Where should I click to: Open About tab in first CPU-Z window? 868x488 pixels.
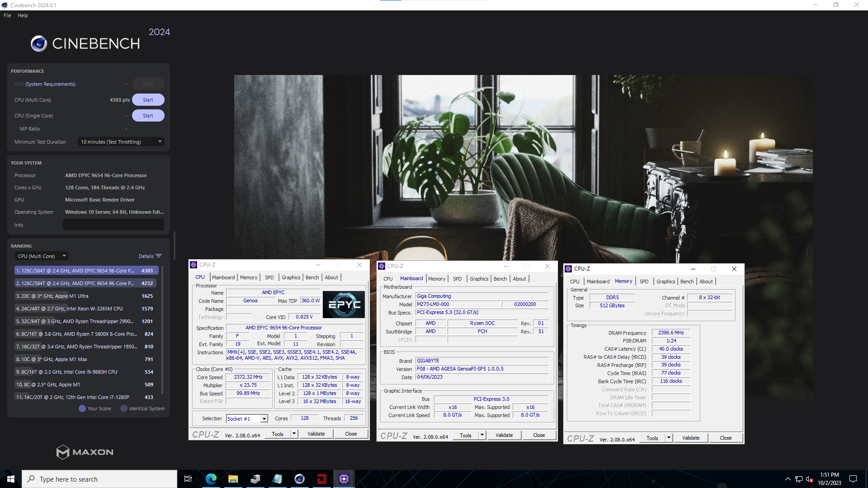[331, 277]
